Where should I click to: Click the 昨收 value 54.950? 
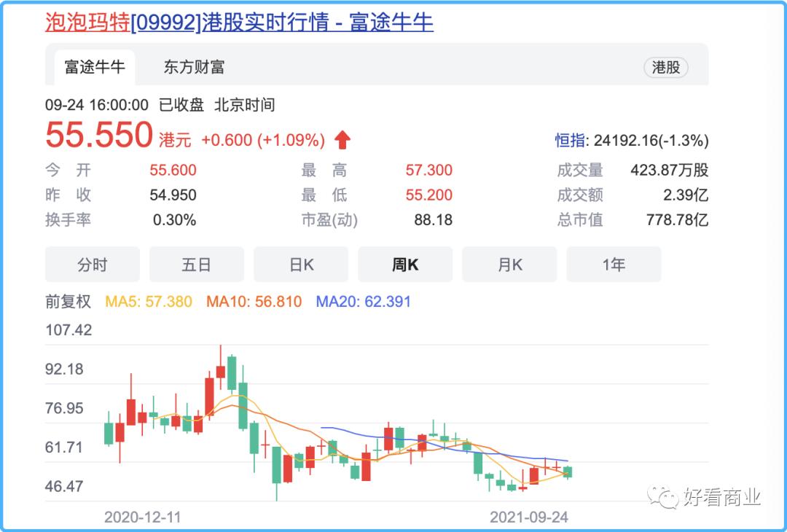173,195
